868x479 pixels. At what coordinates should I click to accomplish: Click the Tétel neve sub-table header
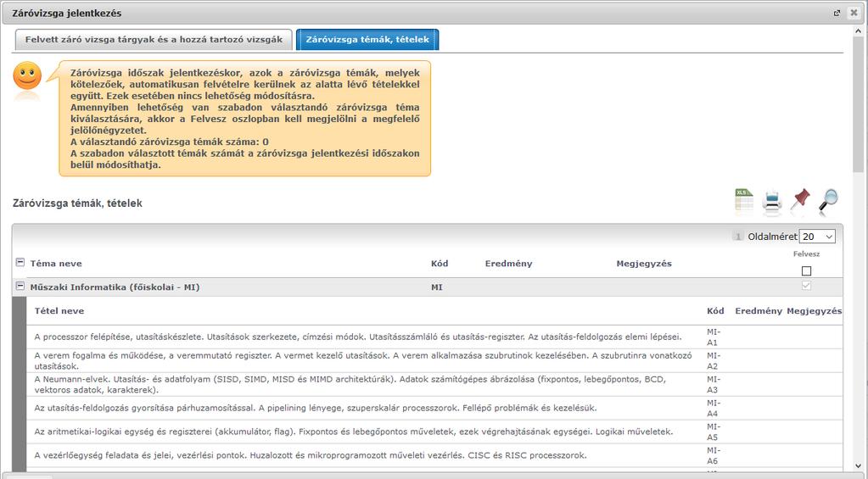[x=59, y=311]
